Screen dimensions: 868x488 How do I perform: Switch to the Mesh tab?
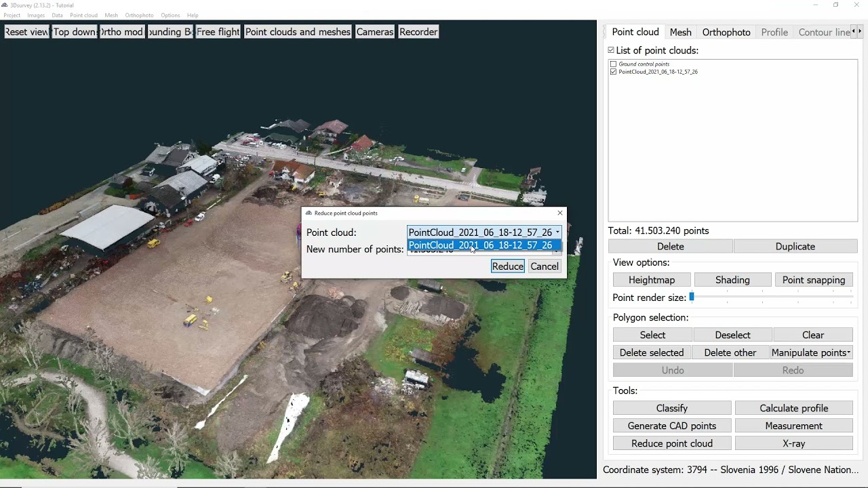pos(680,32)
